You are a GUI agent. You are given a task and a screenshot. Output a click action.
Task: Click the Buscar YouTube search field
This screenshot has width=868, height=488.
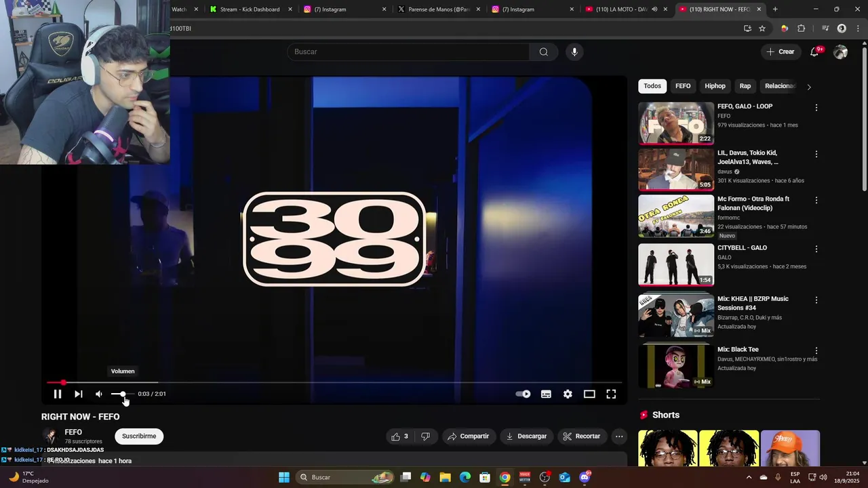tap(409, 52)
